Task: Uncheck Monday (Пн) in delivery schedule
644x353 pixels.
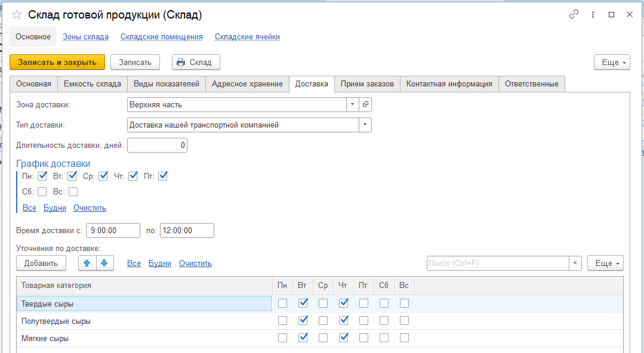Action: click(42, 176)
